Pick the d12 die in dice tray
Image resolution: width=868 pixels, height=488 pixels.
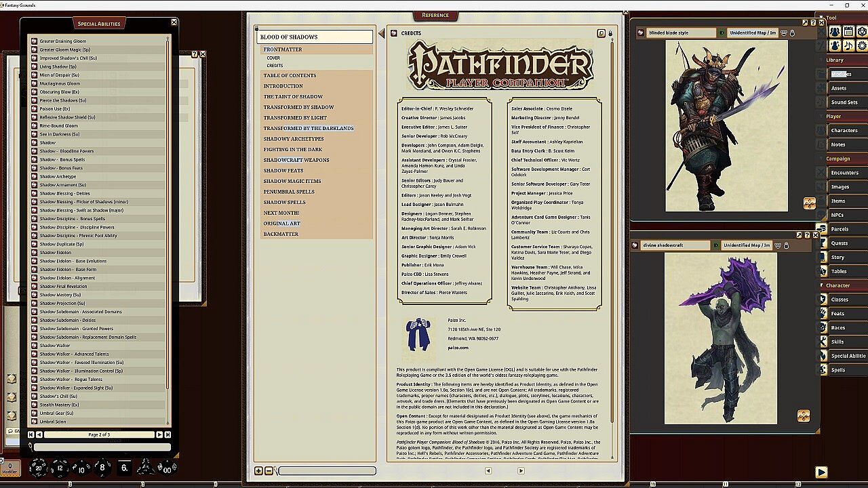point(60,467)
